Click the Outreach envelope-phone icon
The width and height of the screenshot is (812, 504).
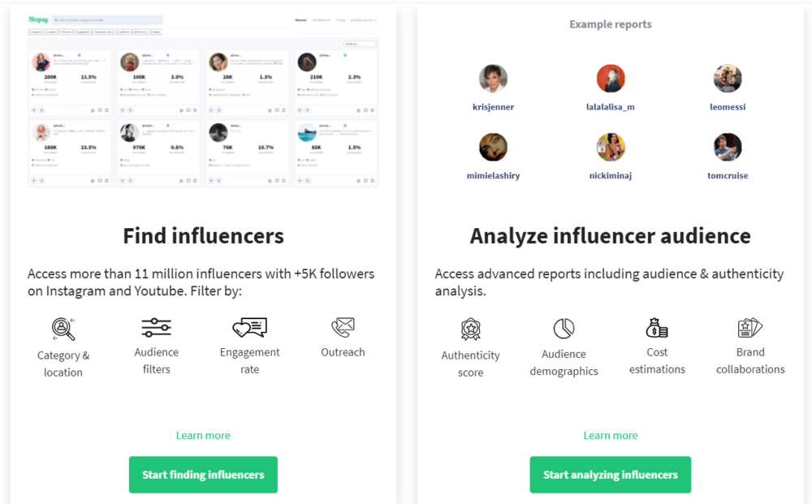(x=343, y=328)
